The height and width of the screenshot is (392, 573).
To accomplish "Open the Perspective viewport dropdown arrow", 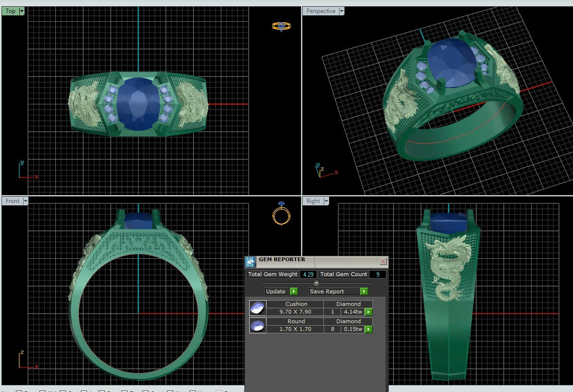I will pyautogui.click(x=342, y=11).
